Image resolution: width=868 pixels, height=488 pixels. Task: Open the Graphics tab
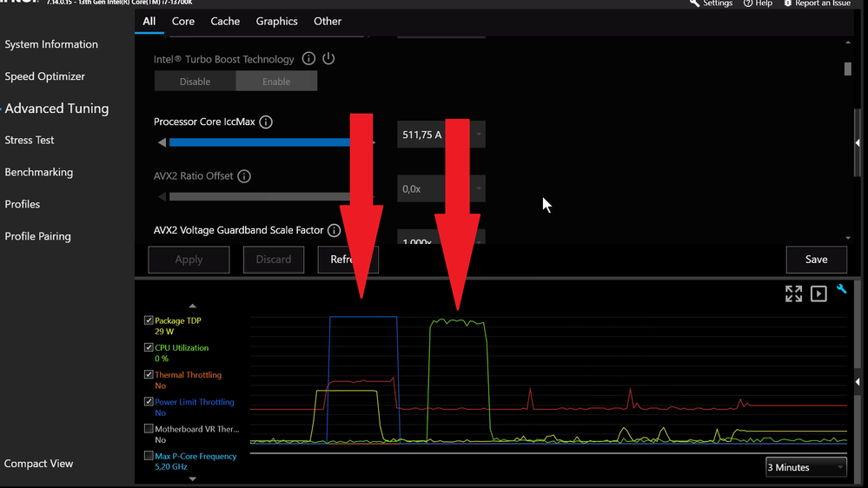(x=276, y=21)
